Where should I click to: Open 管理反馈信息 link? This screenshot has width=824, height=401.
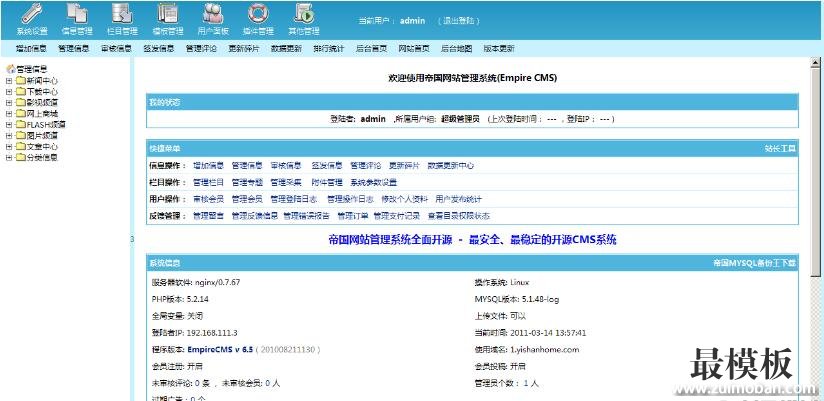tap(255, 216)
